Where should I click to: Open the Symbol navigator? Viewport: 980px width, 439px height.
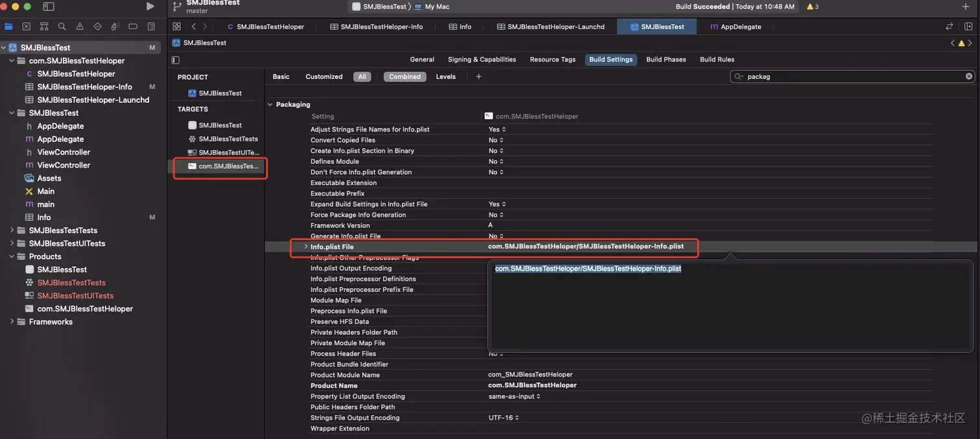44,27
